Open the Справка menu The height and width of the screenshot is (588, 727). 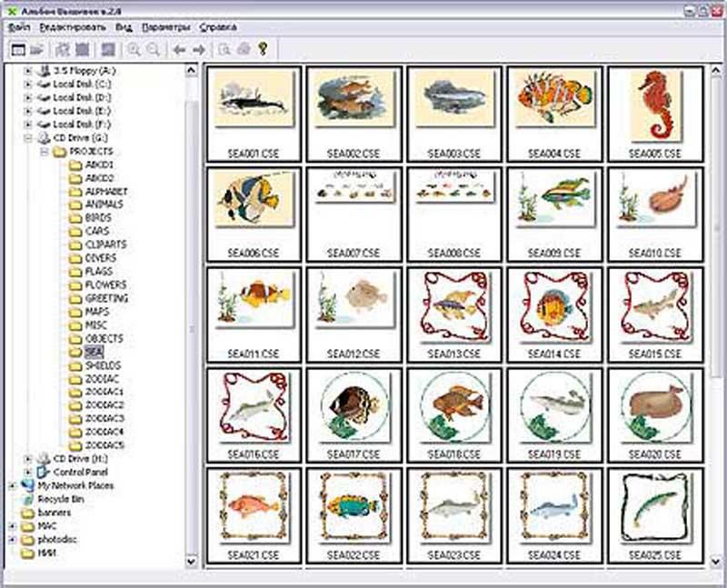(x=216, y=27)
